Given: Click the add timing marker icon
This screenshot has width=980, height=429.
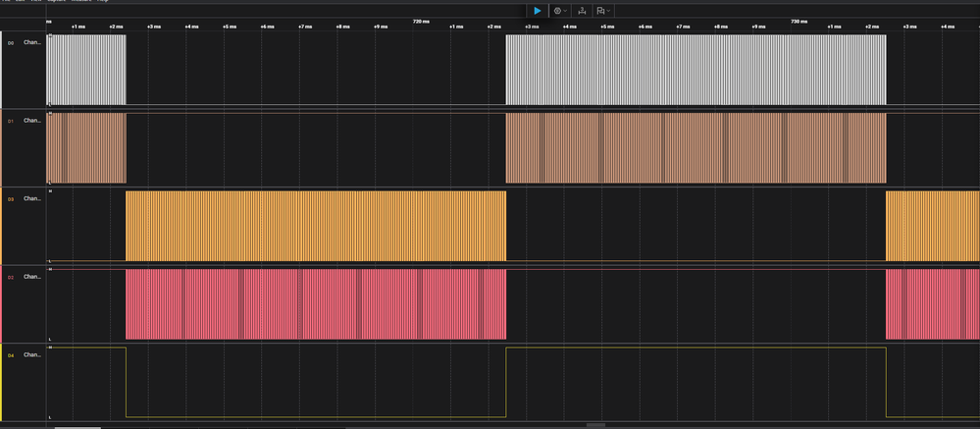Looking at the screenshot, I should pos(583,10).
